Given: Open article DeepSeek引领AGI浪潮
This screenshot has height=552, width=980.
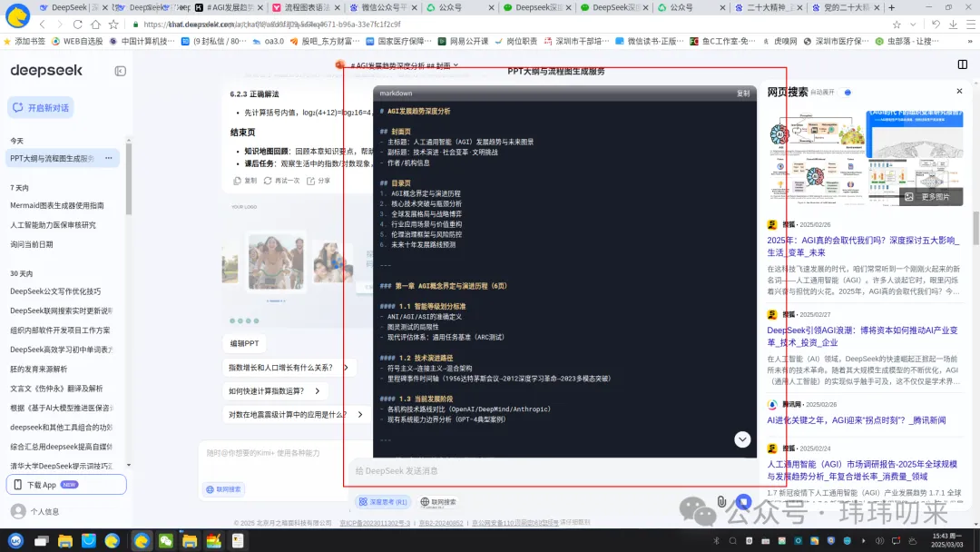Looking at the screenshot, I should (x=863, y=336).
